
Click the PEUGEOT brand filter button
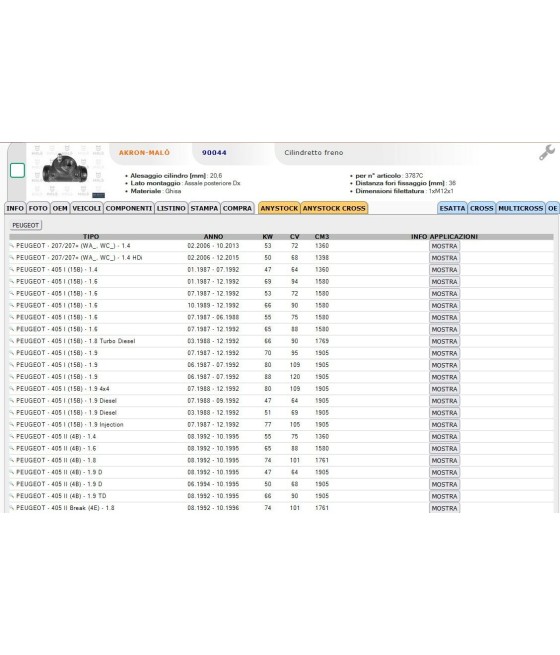[x=25, y=226]
